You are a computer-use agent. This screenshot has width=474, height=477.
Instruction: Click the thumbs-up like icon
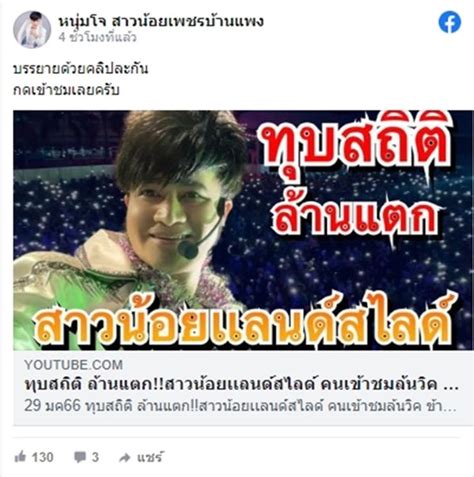(21, 457)
